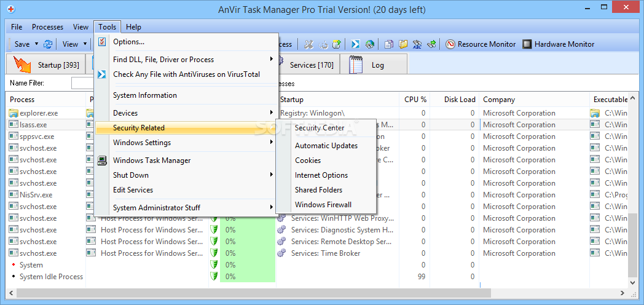644x305 pixels.
Task: Click the copy documents toolbar icon
Action: [388, 44]
